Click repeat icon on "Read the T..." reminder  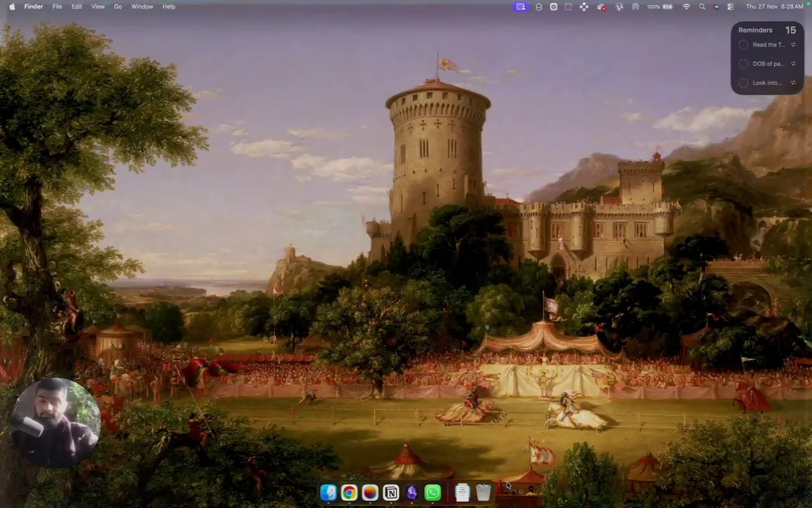(793, 45)
